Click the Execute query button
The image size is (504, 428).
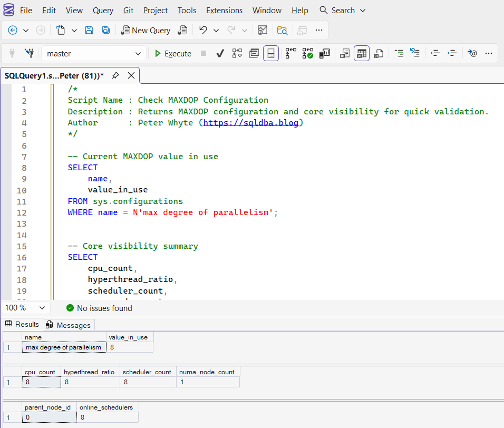[172, 53]
